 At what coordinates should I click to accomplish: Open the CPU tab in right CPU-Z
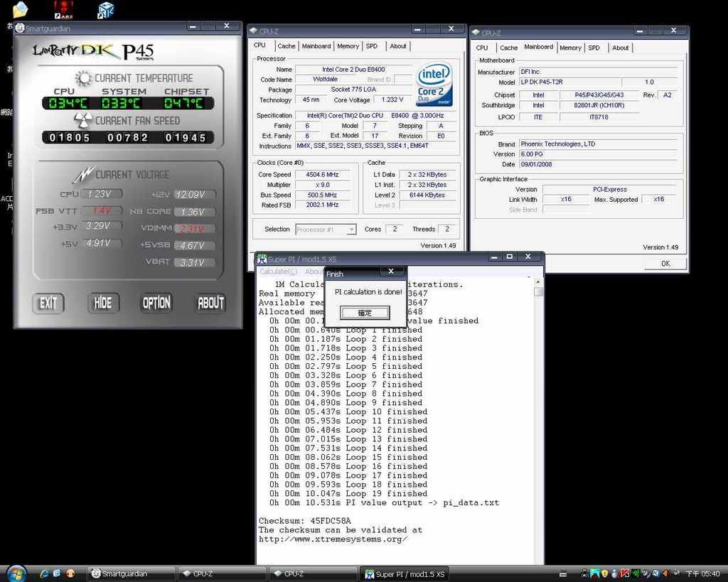tap(482, 48)
